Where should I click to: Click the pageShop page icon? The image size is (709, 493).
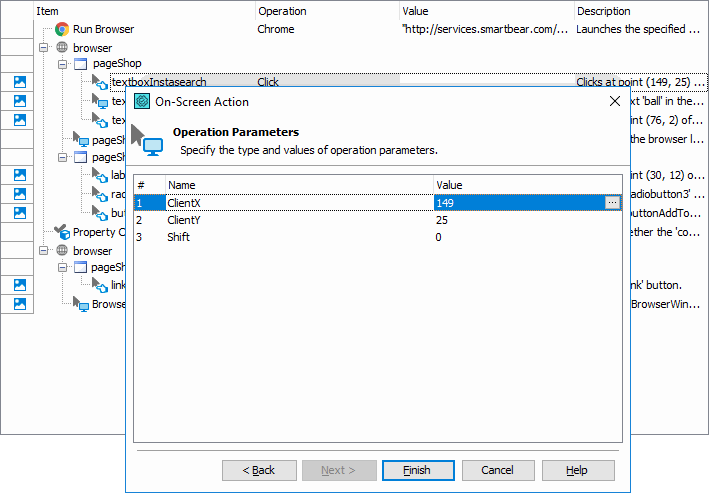[82, 64]
